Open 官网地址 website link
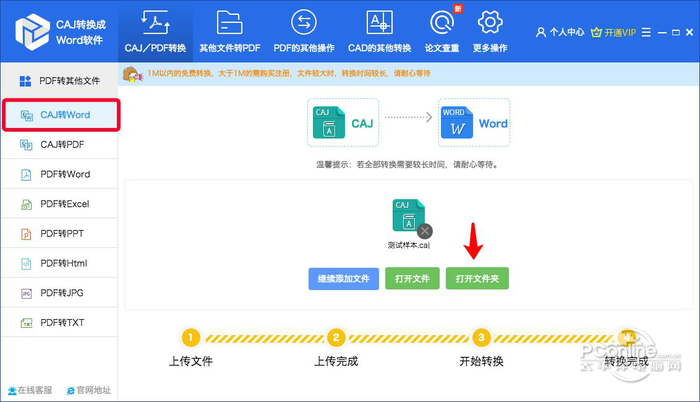This screenshot has height=402, width=700. click(x=89, y=390)
